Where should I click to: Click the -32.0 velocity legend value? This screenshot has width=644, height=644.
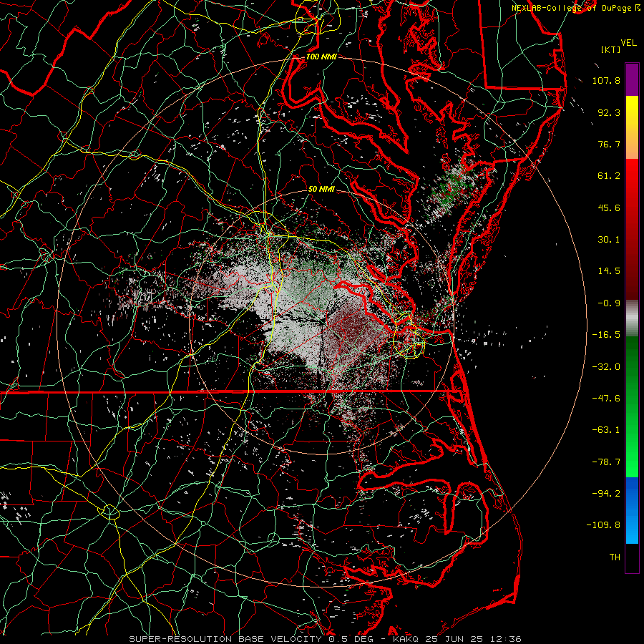[x=606, y=367]
